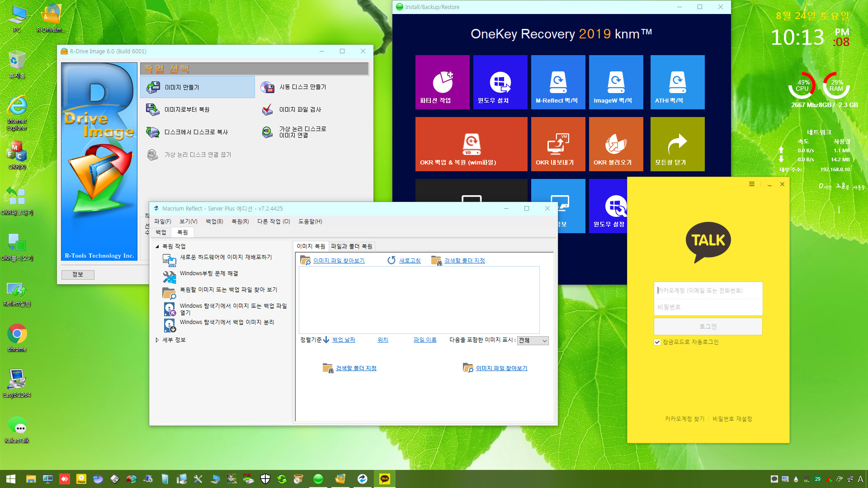Click 이미지 파일 찾아보기 link in toolbar
The width and height of the screenshot is (868, 488).
click(x=339, y=261)
